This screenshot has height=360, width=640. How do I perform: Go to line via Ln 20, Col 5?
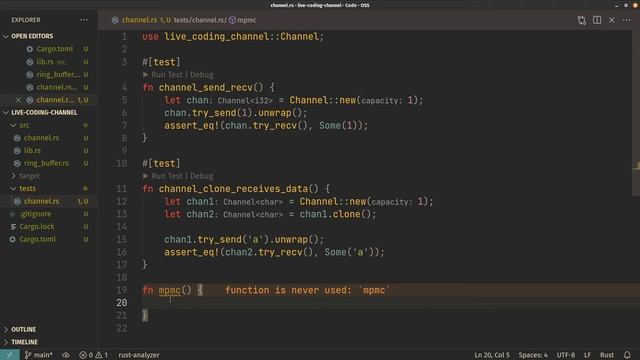click(492, 355)
